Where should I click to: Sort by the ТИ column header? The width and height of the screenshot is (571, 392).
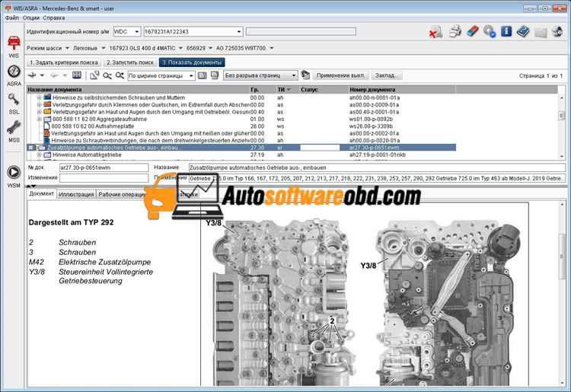(x=284, y=90)
